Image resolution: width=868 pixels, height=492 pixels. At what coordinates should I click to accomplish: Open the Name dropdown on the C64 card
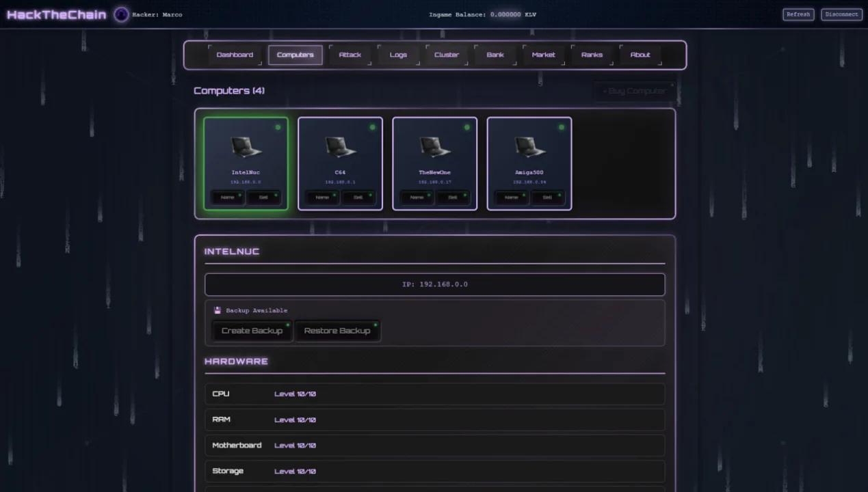[x=323, y=197]
